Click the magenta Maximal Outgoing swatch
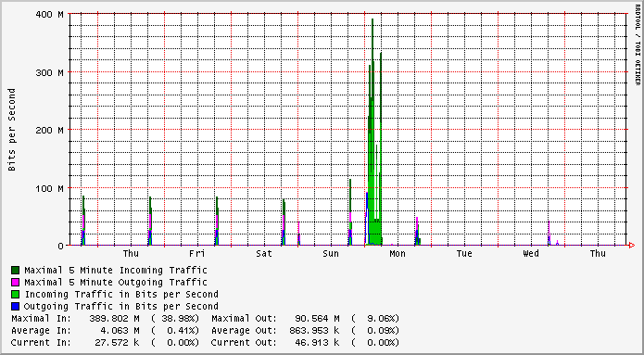 coord(15,283)
